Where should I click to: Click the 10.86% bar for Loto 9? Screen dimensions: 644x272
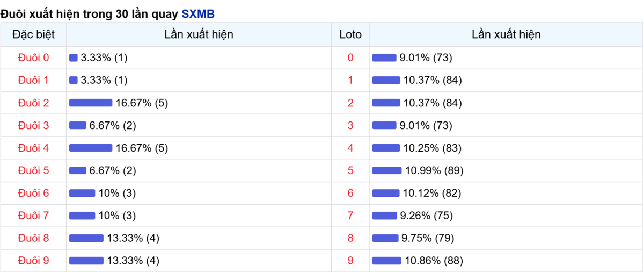pyautogui.click(x=386, y=261)
